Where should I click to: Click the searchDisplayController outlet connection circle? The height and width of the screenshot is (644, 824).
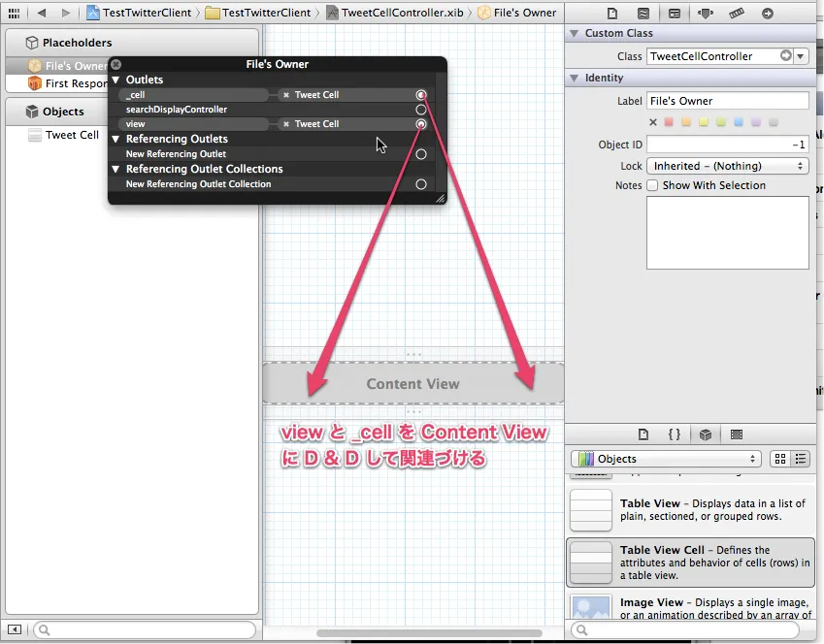click(421, 110)
